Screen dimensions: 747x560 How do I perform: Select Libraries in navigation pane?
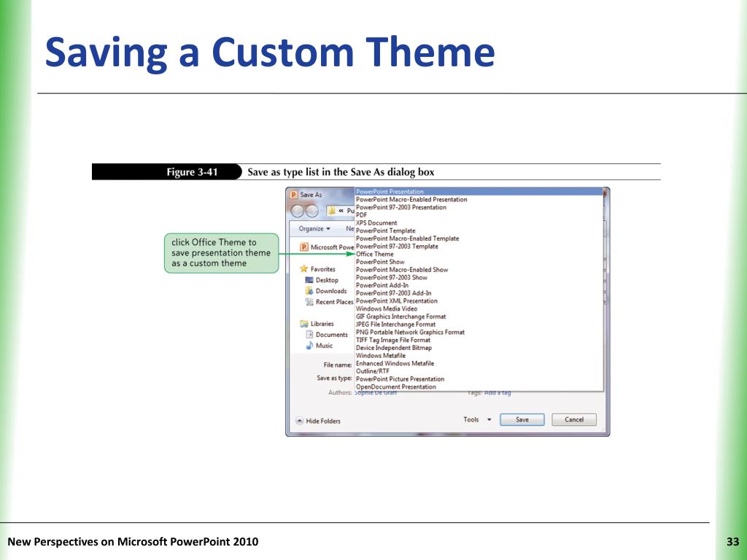(317, 324)
